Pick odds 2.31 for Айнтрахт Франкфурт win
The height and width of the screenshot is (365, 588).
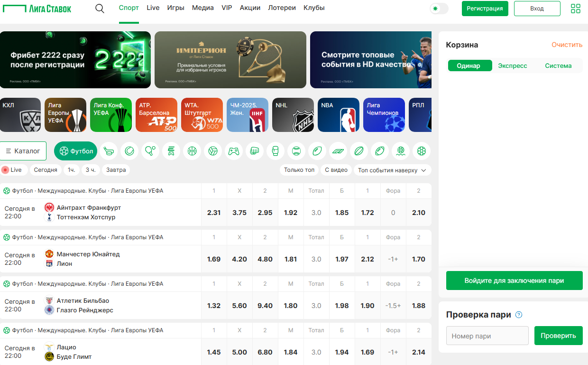[x=214, y=213]
